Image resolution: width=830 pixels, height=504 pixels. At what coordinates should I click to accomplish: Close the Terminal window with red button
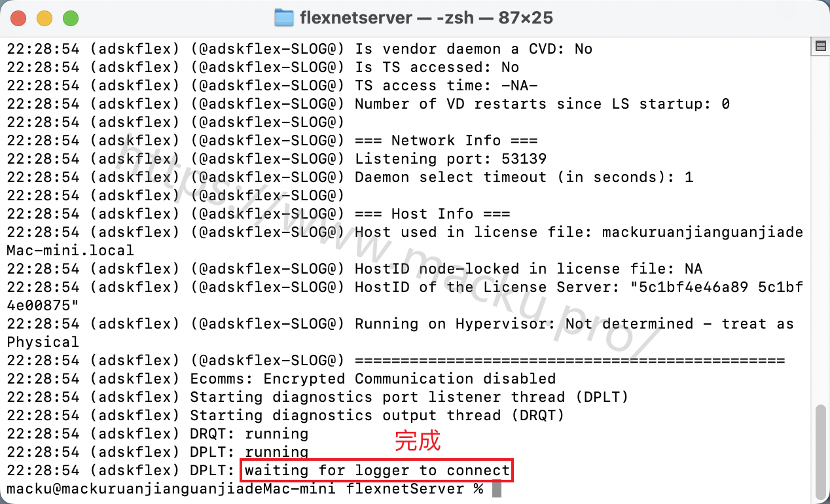tap(19, 18)
